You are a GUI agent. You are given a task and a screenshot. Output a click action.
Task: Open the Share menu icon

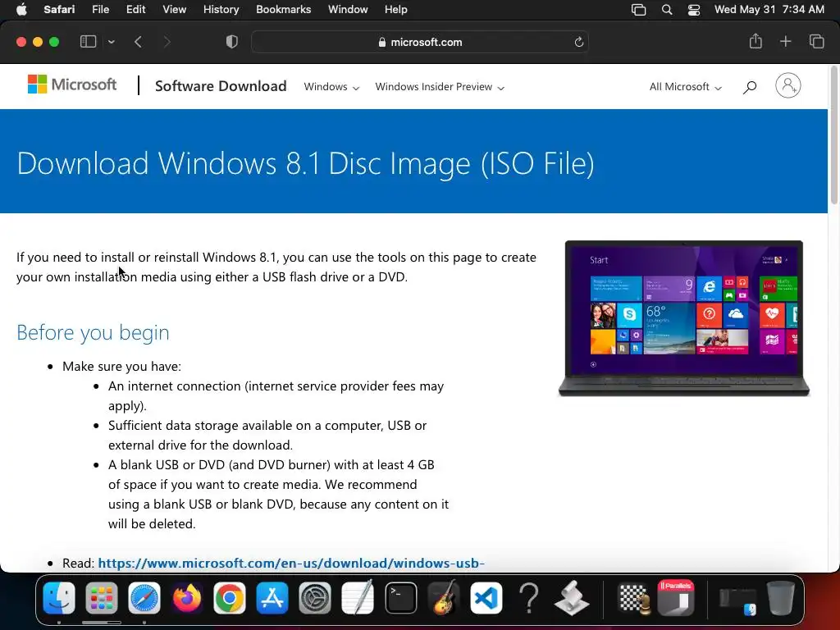pos(756,41)
